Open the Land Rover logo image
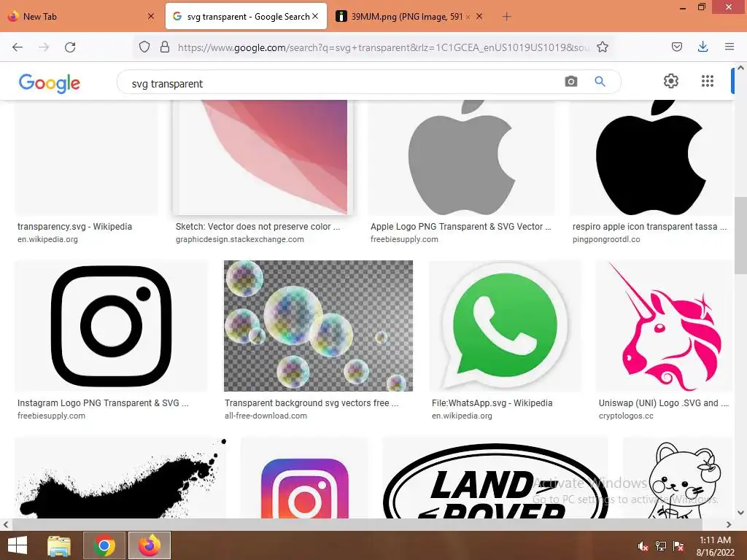Image resolution: width=747 pixels, height=560 pixels. [495, 478]
